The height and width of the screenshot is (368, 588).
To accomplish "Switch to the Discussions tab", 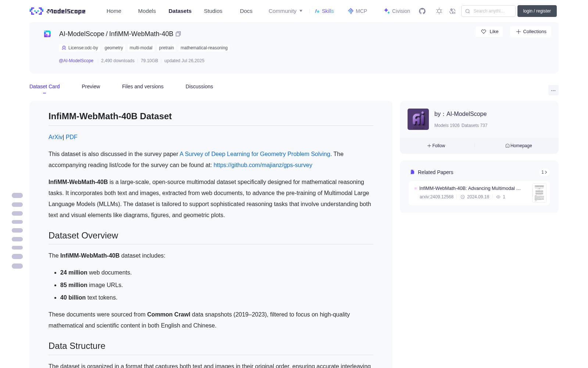I will [199, 86].
